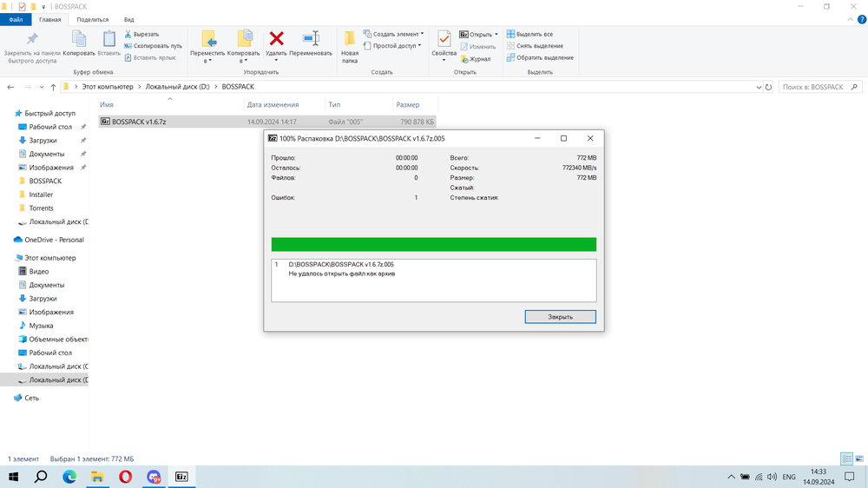Click the Copy ribbon icon
Image resolution: width=868 pixels, height=488 pixels.
tap(79, 39)
